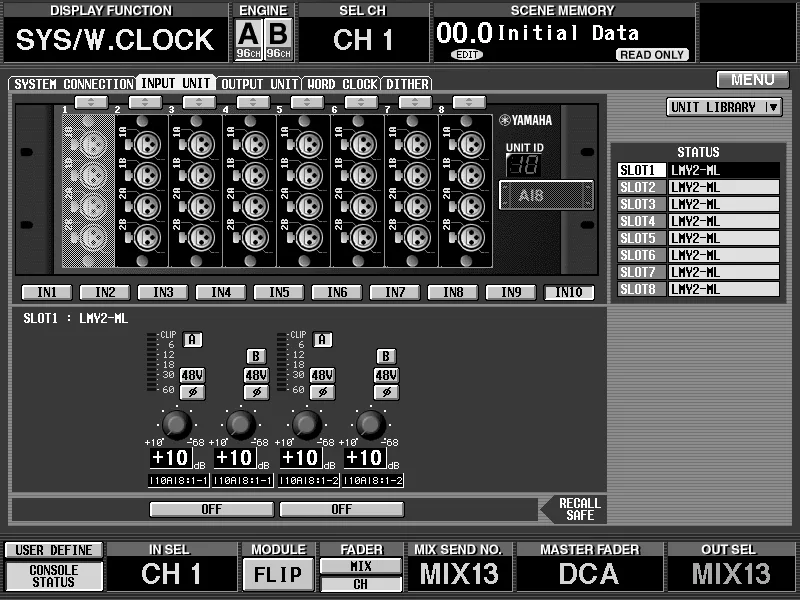The image size is (800, 600).
Task: Toggle the second OFF recall safe button
Action: (x=342, y=509)
